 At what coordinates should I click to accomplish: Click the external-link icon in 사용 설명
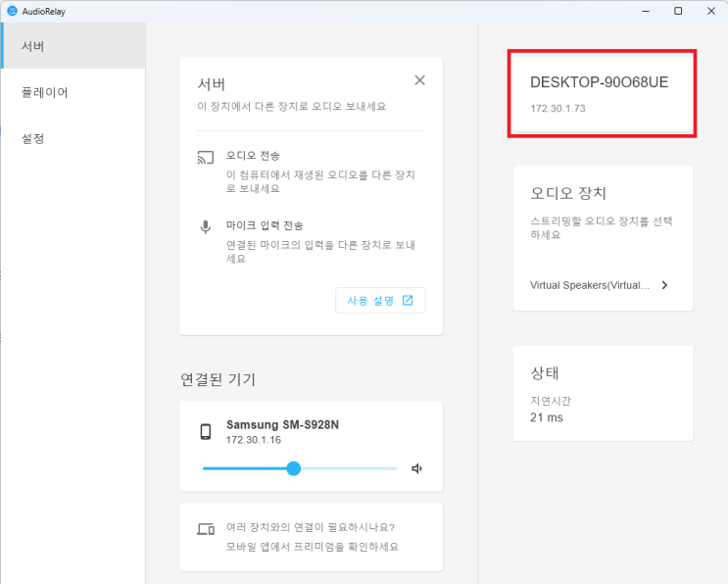pos(408,301)
